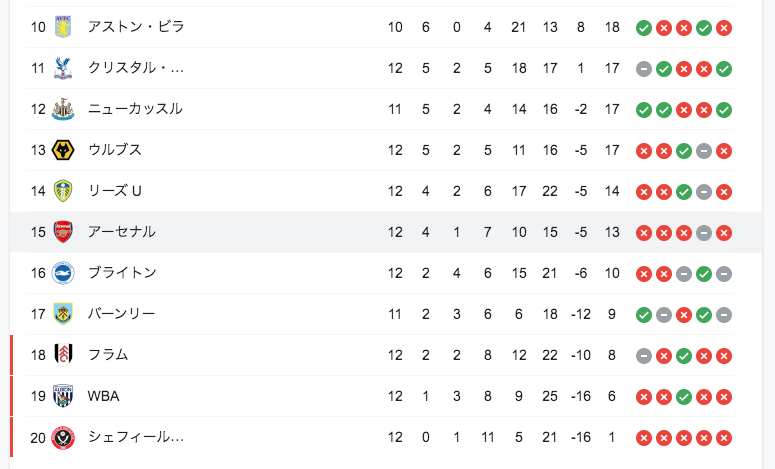Open the WBA team link
This screenshot has width=775, height=469.
[x=103, y=396]
